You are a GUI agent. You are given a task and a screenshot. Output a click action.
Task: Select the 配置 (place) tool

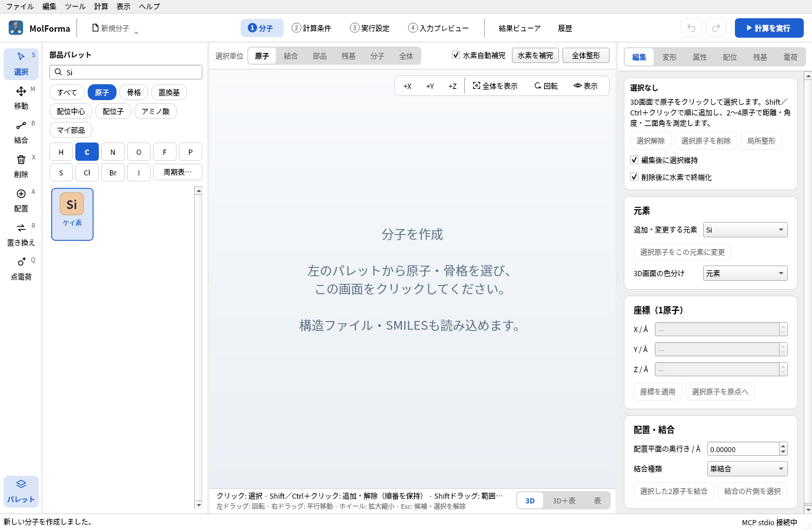click(21, 200)
